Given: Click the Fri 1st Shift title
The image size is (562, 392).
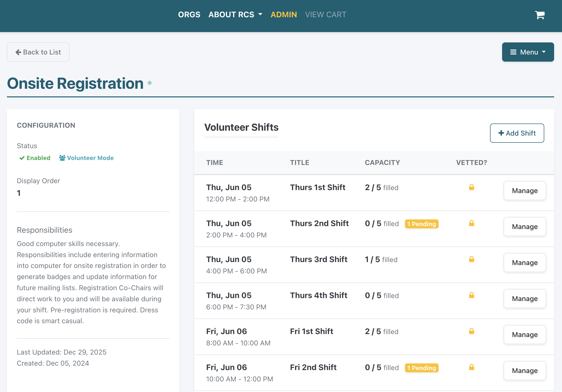Looking at the screenshot, I should coord(312,331).
